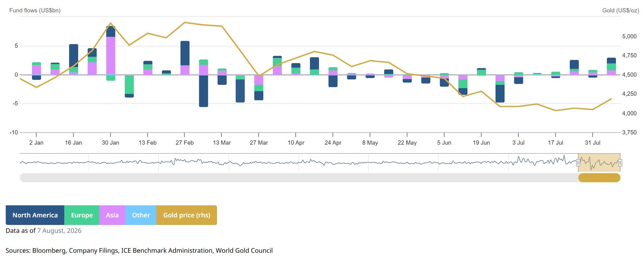Hide the Asia series via legend
Screen dimensions: 644x263
click(112, 215)
